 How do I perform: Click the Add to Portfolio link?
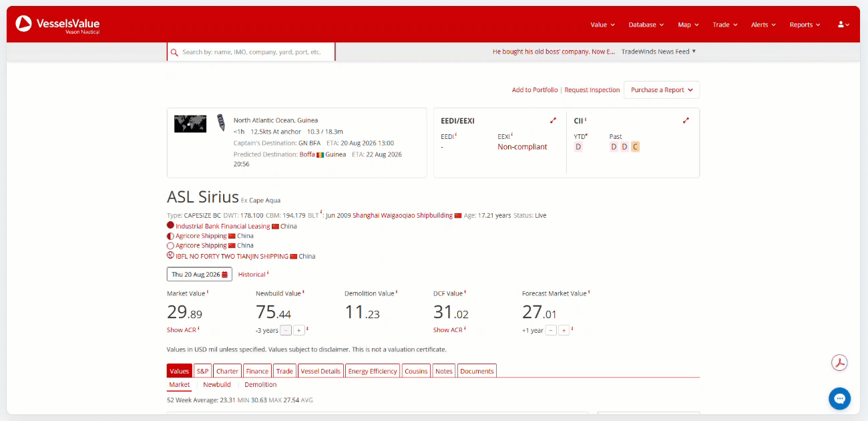[535, 90]
